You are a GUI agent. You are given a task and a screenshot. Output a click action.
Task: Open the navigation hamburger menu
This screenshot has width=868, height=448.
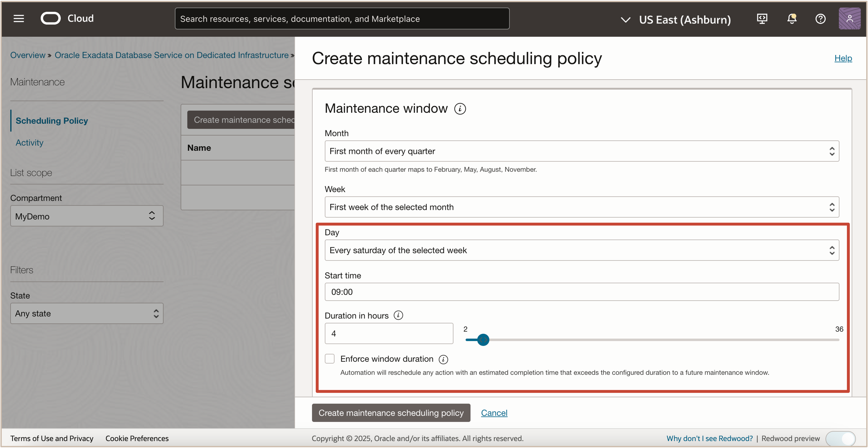point(19,19)
